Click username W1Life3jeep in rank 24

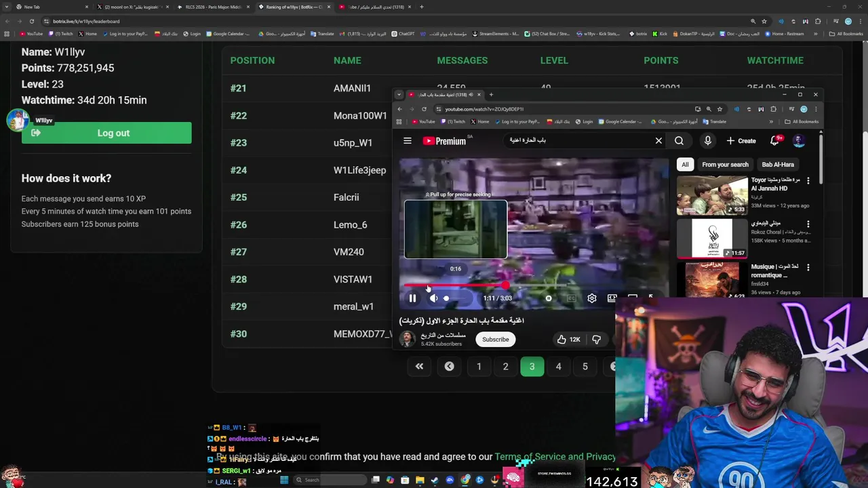359,170
